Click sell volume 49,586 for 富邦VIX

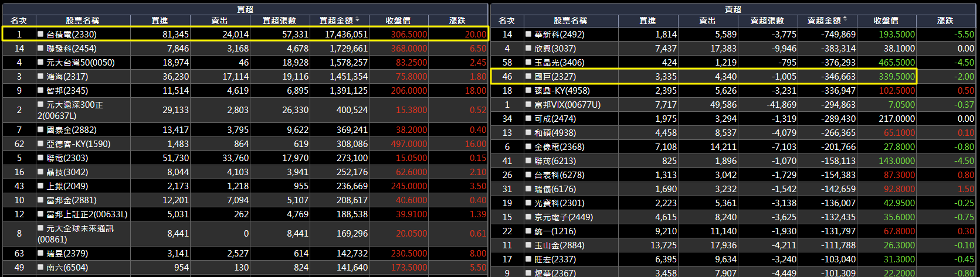[x=723, y=105]
